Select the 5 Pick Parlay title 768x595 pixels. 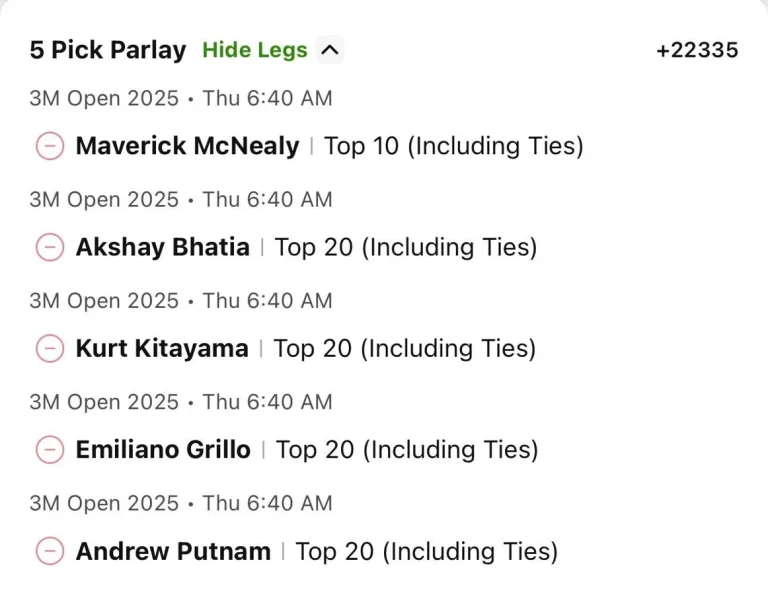pos(108,50)
